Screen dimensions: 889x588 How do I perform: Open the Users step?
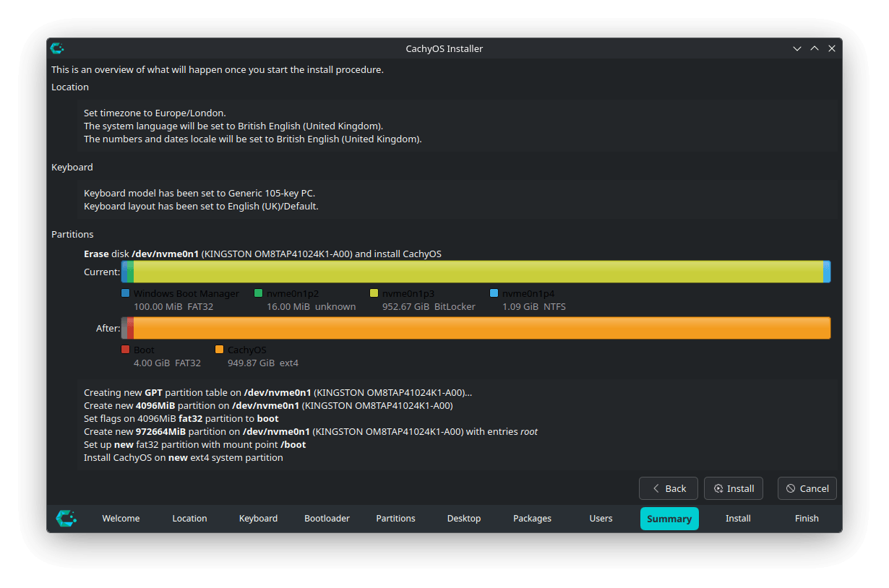click(601, 518)
